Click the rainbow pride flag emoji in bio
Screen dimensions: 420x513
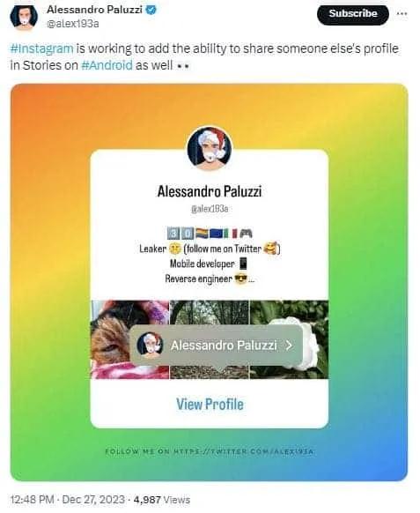pyautogui.click(x=202, y=234)
